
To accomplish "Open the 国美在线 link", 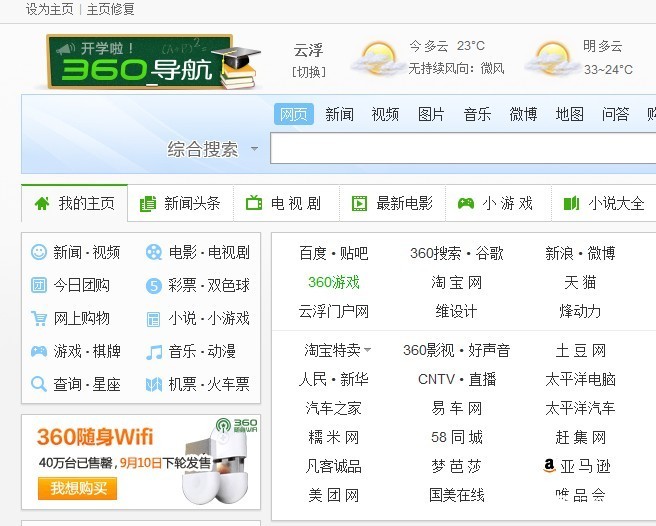I will coord(457,495).
